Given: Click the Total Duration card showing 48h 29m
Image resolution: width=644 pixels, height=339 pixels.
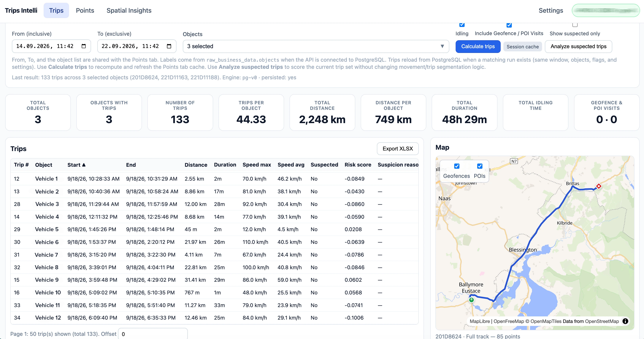Looking at the screenshot, I should point(464,112).
